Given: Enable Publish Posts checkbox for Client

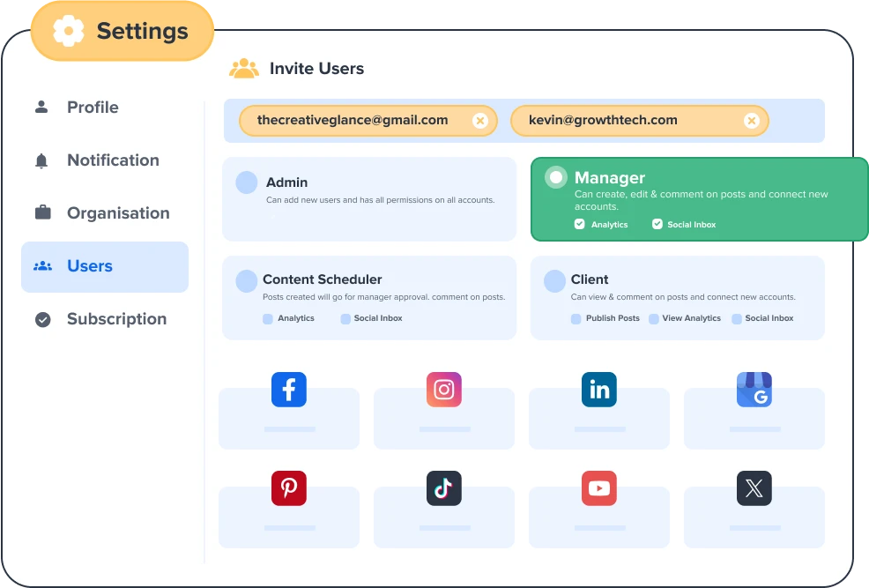Looking at the screenshot, I should pos(576,318).
